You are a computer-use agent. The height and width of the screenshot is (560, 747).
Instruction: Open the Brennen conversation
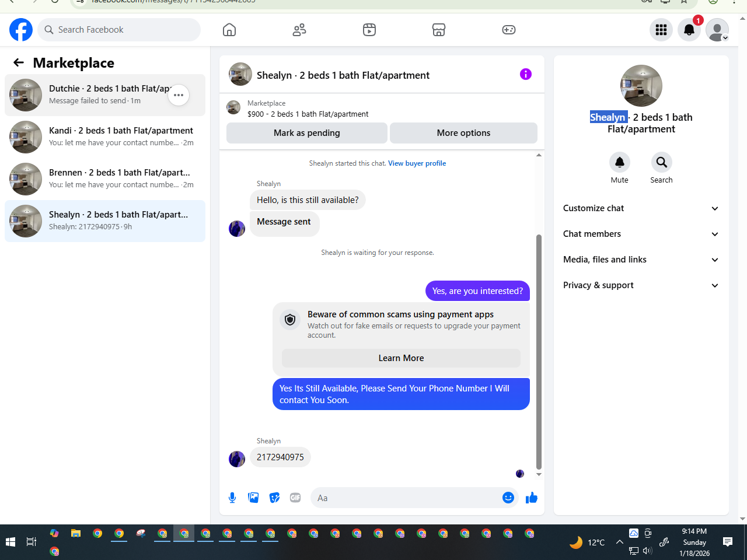click(105, 179)
